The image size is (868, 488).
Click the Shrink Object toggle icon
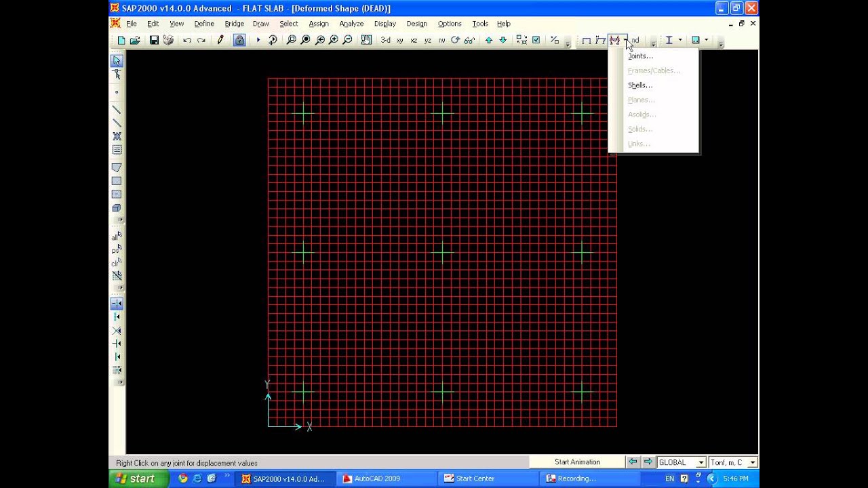521,41
